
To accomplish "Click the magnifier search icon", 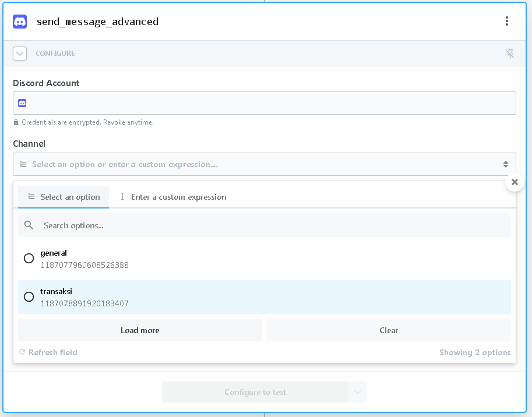I will point(29,225).
